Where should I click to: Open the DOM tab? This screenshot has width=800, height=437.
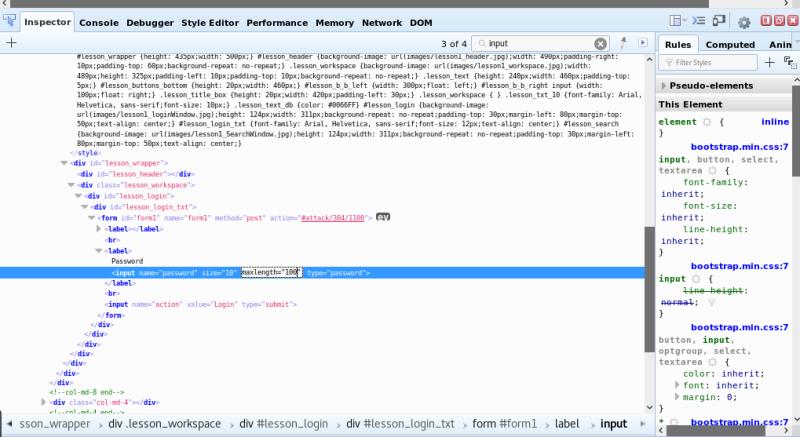[421, 23]
